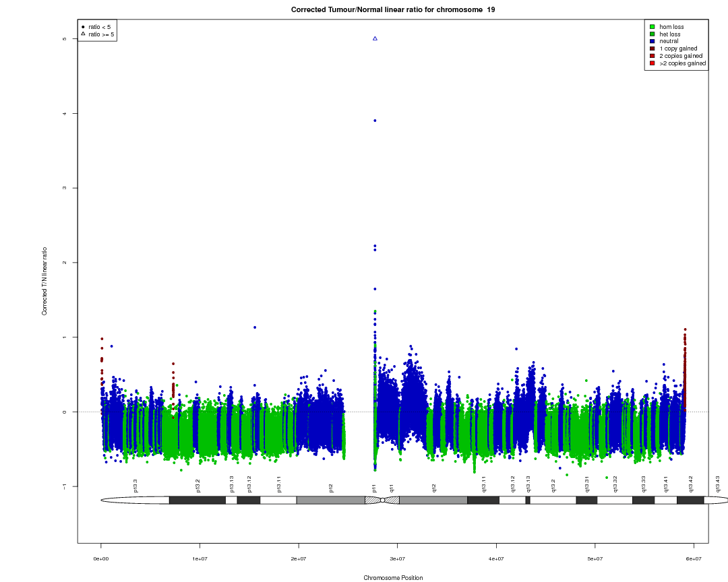Click the cytoband label 'p13.13'
Screen dimensions: 728x582
(232, 484)
